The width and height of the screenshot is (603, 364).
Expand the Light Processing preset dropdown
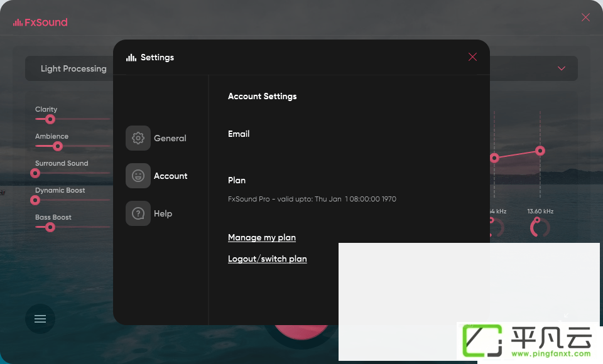(69, 68)
